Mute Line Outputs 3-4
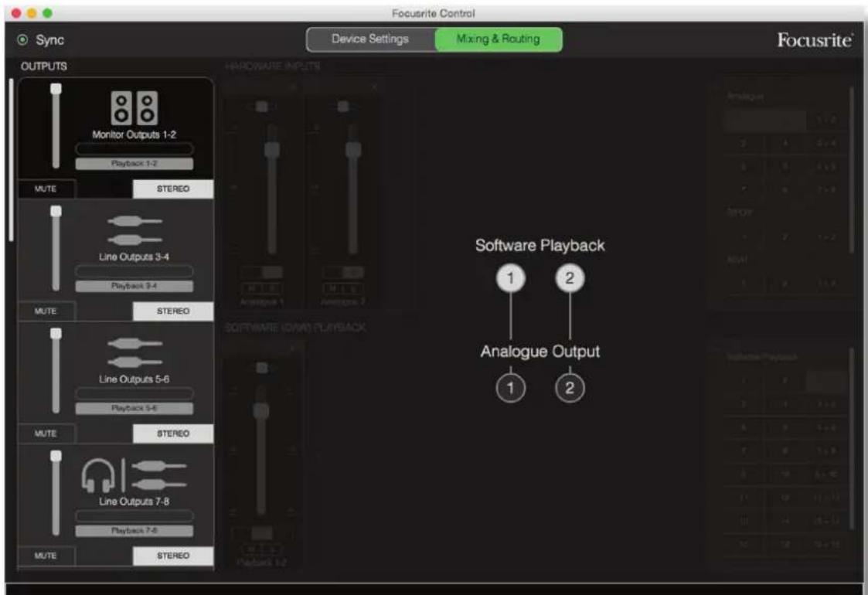Viewport: 868px width, 595px height. pos(46,311)
